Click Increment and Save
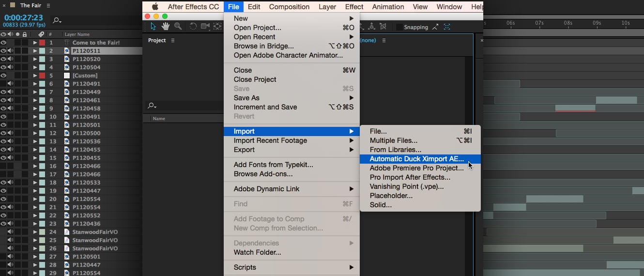Viewport: 644px width, 276px height. click(x=292, y=107)
